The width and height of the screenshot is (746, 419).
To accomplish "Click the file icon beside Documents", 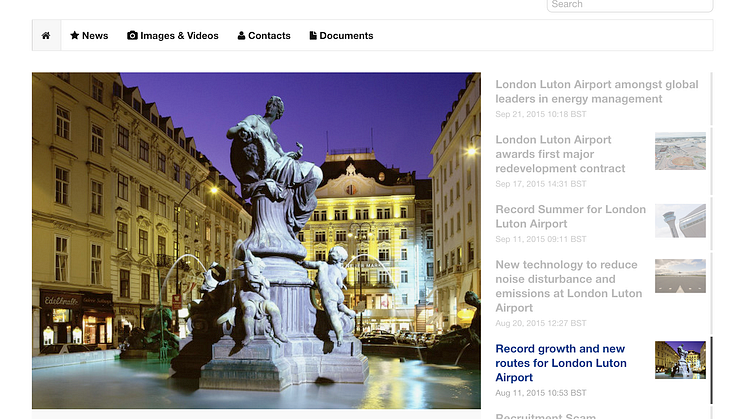I will [x=313, y=35].
